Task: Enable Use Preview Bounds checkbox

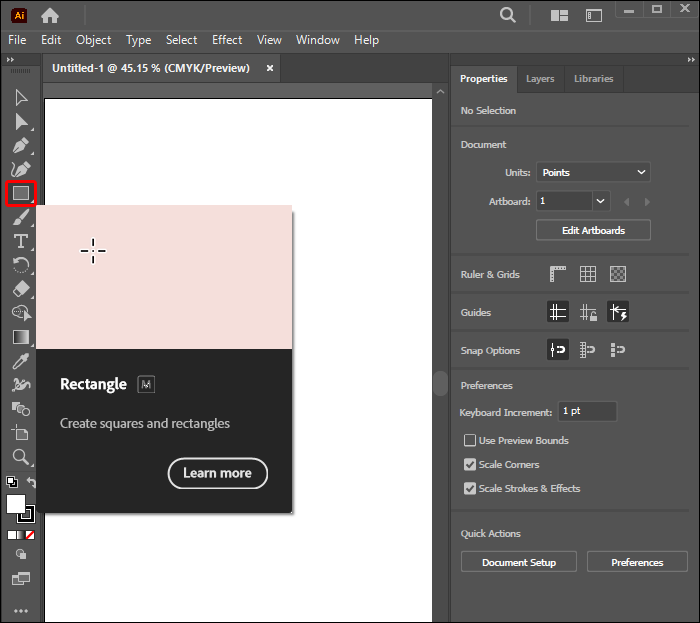Action: pos(470,441)
